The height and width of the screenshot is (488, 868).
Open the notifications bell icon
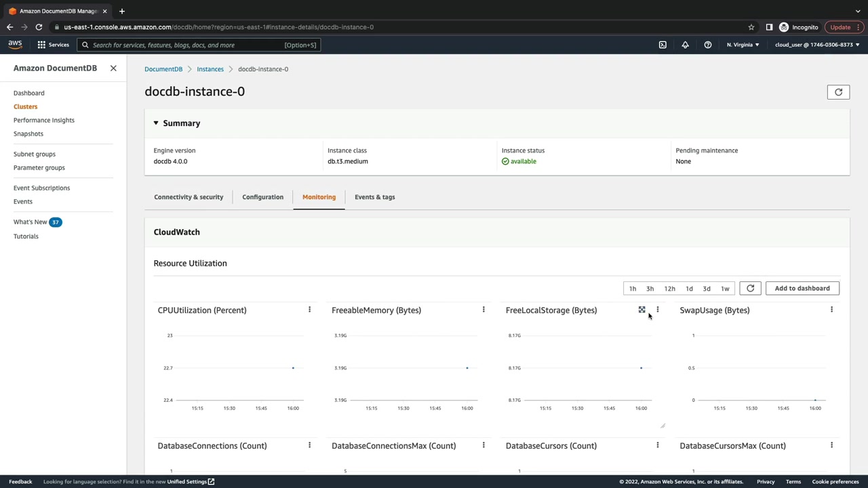tap(685, 45)
